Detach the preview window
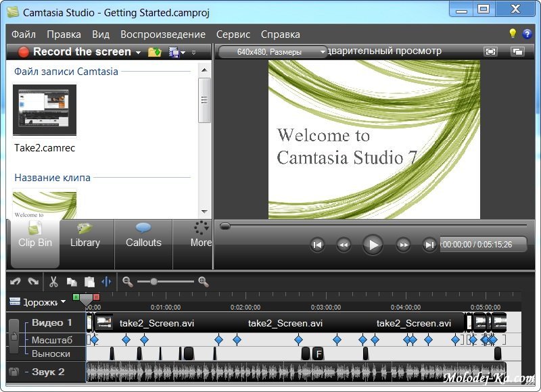 coord(517,52)
